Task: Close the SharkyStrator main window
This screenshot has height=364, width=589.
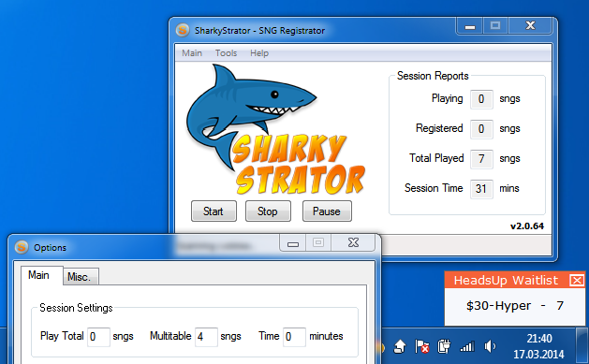Action: [530, 25]
